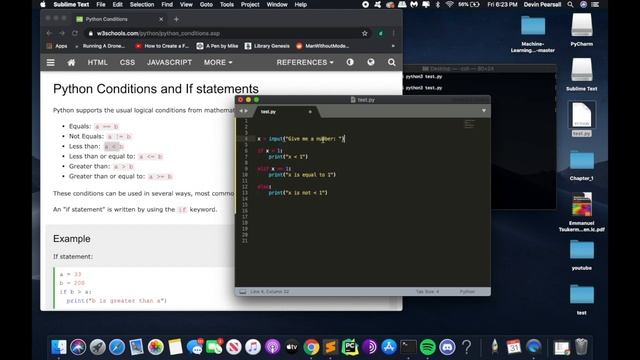Switch to Google Chrome in the dock

[311, 347]
